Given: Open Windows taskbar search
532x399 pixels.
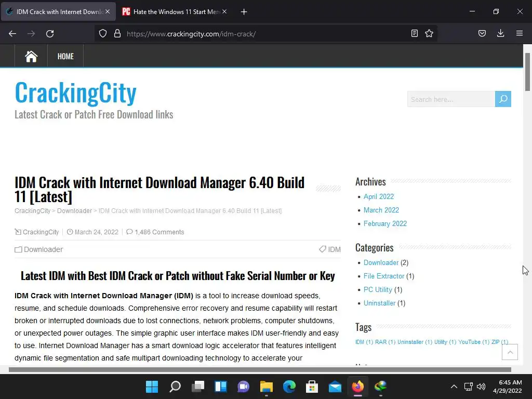Looking at the screenshot, I should pyautogui.click(x=175, y=387).
